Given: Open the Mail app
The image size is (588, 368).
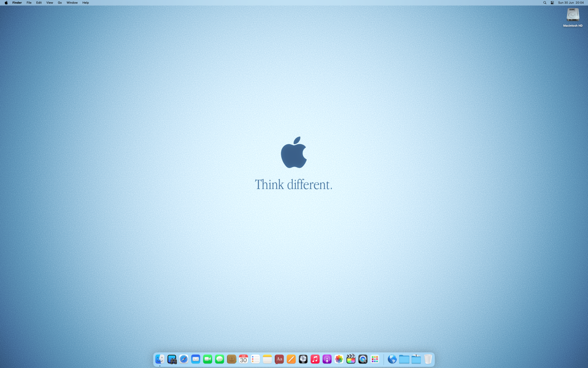Looking at the screenshot, I should [196, 359].
